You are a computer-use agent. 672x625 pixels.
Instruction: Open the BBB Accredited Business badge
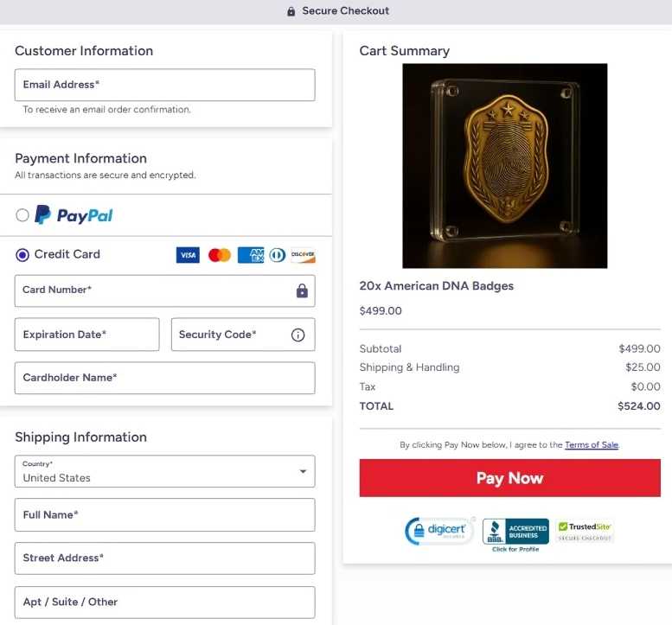515,534
